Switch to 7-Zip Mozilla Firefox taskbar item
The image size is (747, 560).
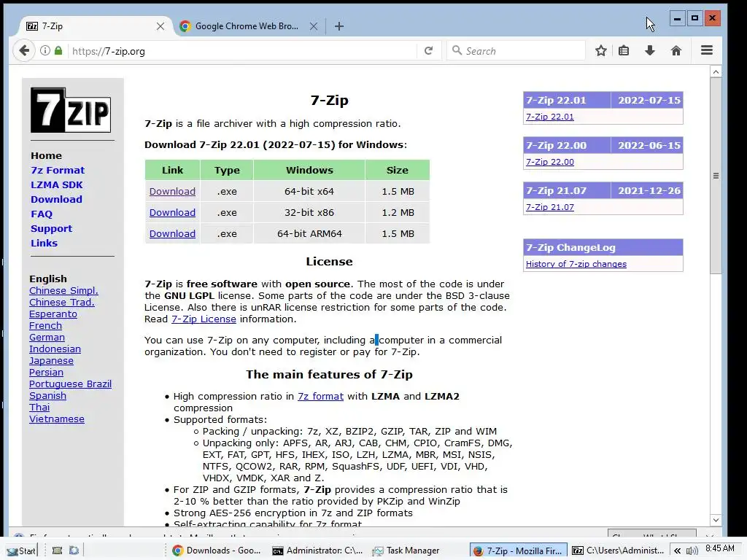pyautogui.click(x=519, y=551)
